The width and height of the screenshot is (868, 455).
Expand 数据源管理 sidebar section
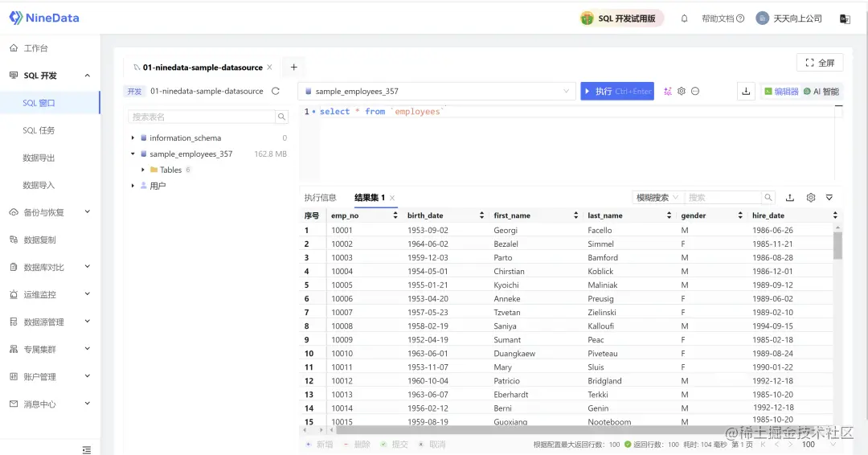[x=87, y=322]
